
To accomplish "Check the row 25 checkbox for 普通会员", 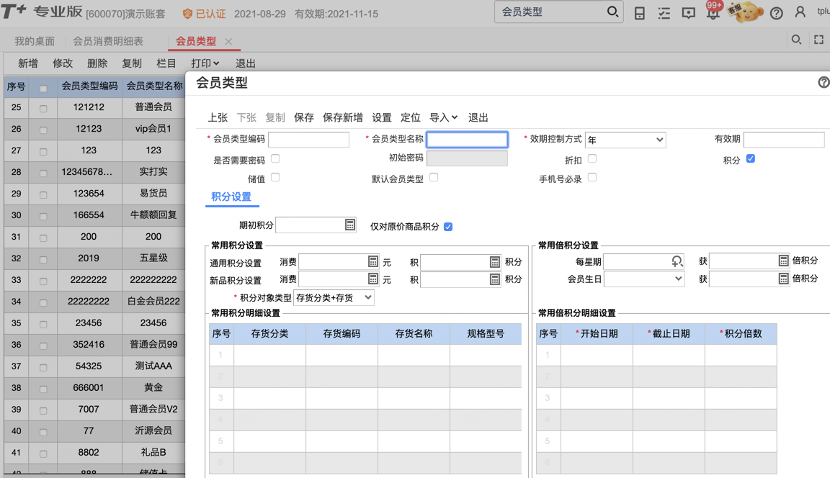I will pyautogui.click(x=43, y=109).
